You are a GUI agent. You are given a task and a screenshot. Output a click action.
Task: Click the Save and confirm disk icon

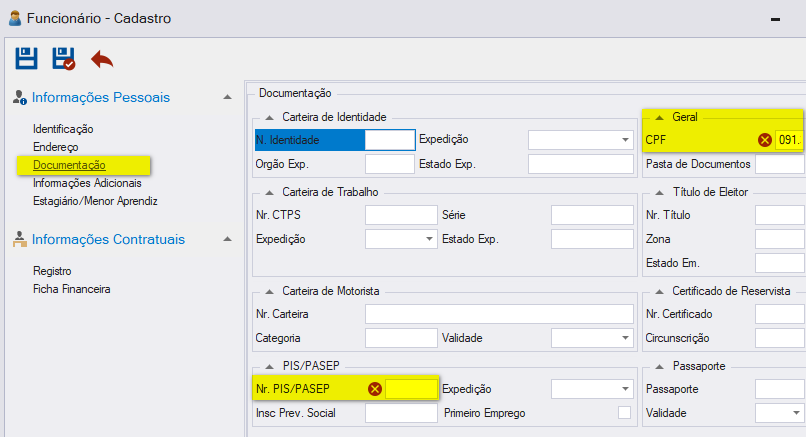64,59
